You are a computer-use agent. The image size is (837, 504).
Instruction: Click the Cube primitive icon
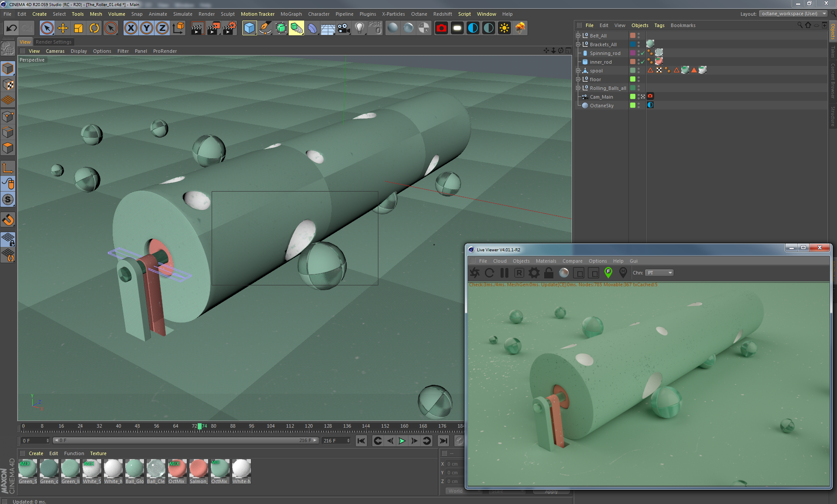249,28
